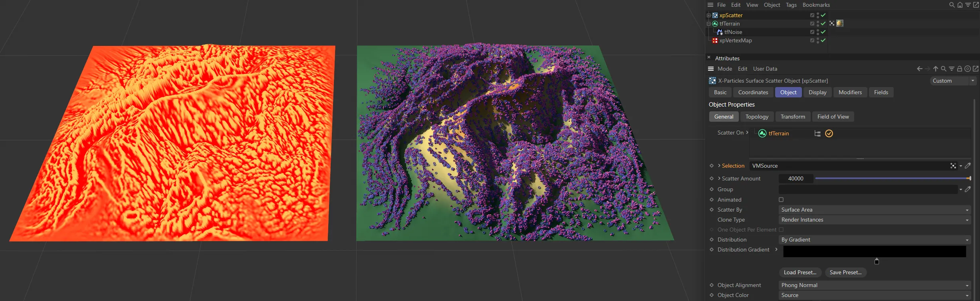Viewport: 980px width, 301px height.
Task: Switch to the Display tab
Action: point(817,92)
